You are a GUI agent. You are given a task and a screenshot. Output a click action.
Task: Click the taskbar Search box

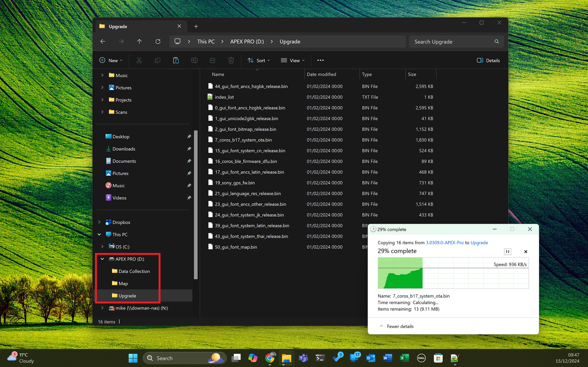point(185,358)
